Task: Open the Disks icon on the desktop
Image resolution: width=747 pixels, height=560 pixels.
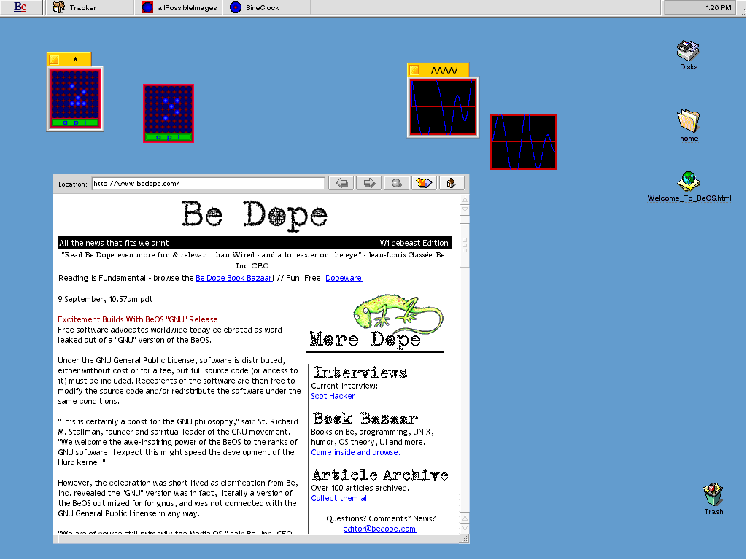Action: 688,52
